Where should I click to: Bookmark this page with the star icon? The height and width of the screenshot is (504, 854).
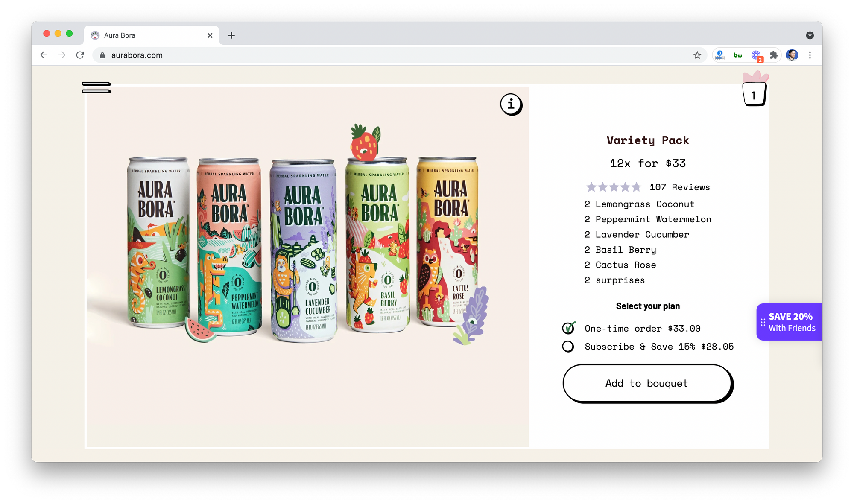tap(697, 55)
